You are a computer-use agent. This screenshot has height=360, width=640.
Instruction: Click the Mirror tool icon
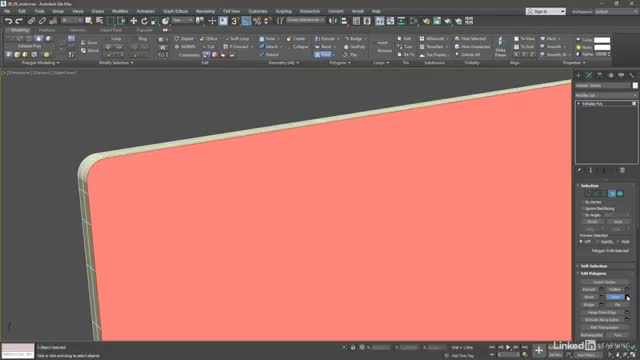(333, 21)
